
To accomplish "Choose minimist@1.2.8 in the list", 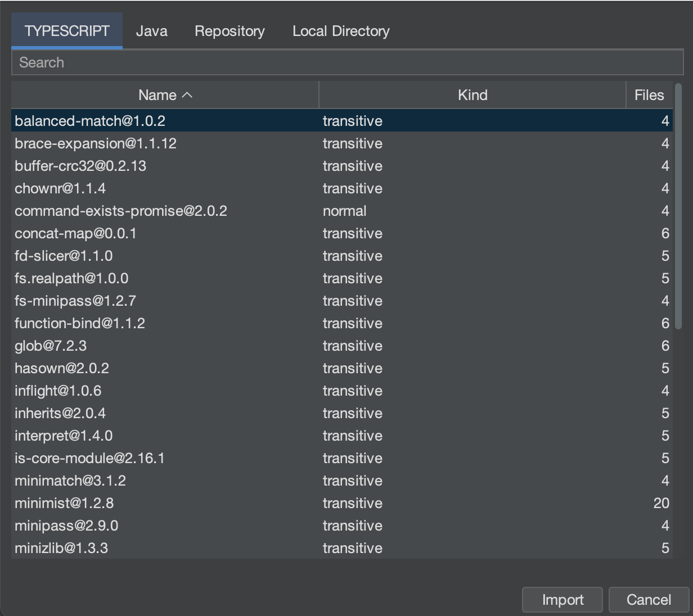I will pos(64,503).
